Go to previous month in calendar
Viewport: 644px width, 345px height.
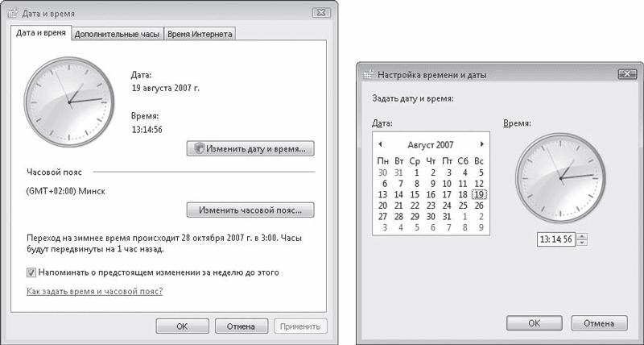pos(380,144)
